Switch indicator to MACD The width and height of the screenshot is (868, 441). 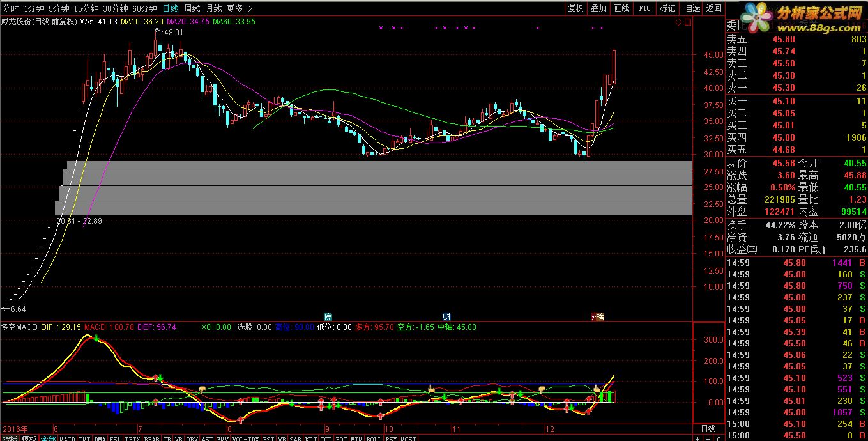click(67, 437)
